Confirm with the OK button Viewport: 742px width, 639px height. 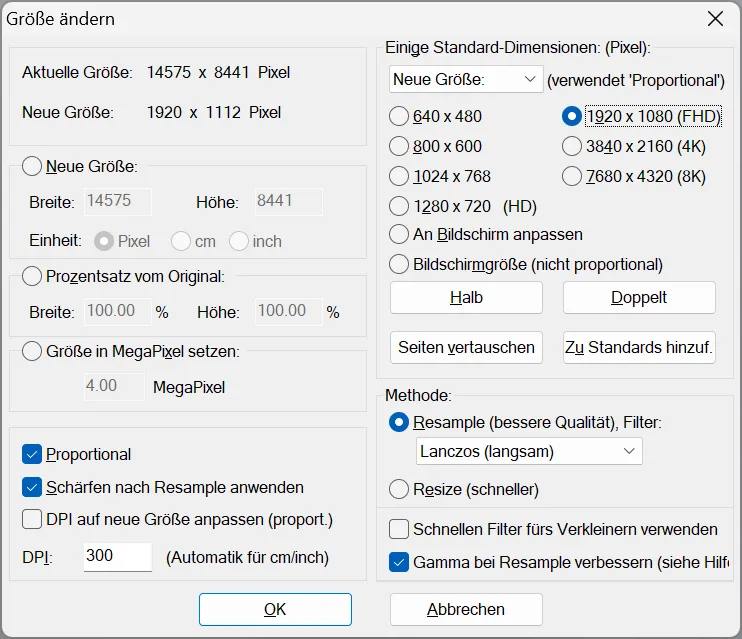pos(275,609)
